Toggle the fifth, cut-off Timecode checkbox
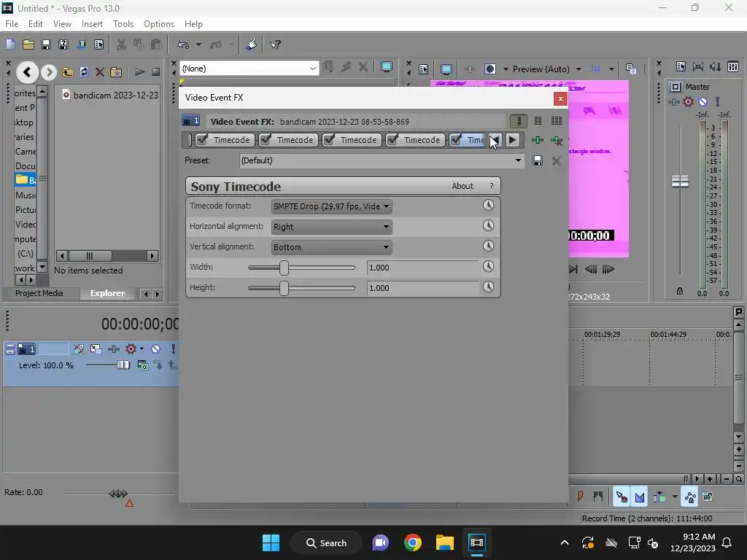 click(456, 139)
